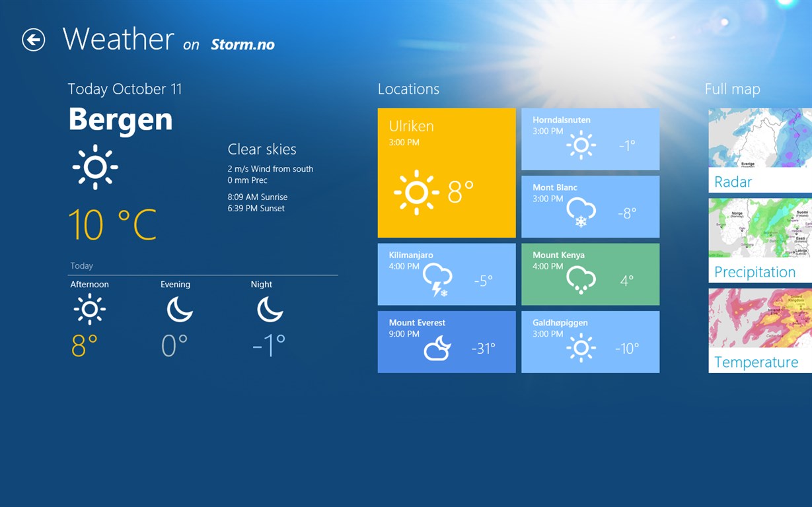The image size is (812, 507).
Task: Click the Night -1° temperature
Action: (269, 346)
